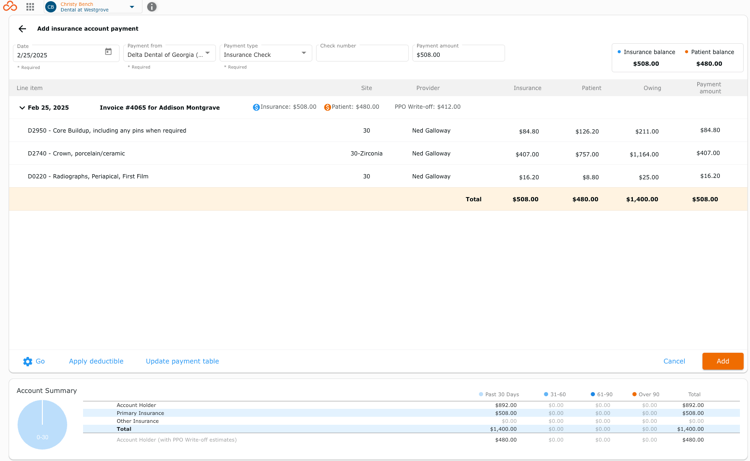Edit D2950 payment amount $84.80

tap(710, 130)
